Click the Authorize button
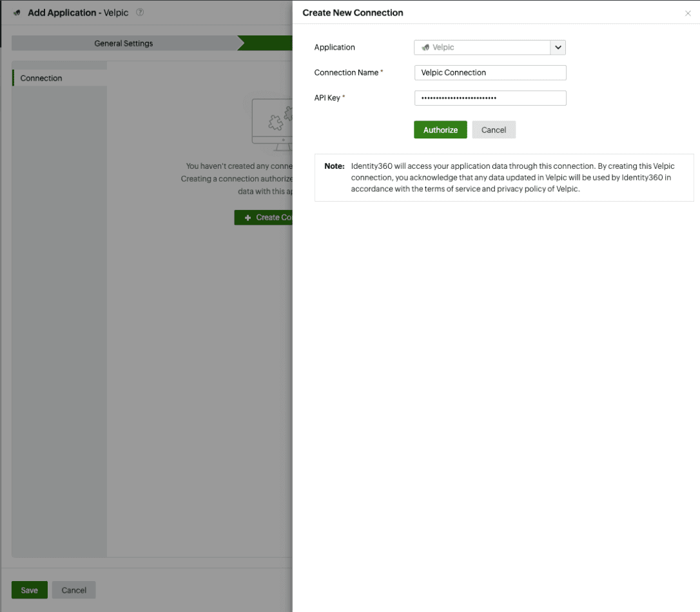Viewport: 700px width, 612px height. [440, 129]
